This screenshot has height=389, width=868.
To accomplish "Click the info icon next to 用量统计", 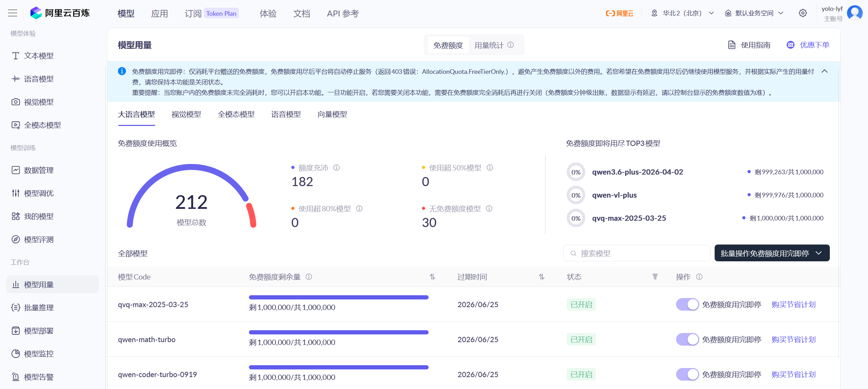I will point(511,45).
